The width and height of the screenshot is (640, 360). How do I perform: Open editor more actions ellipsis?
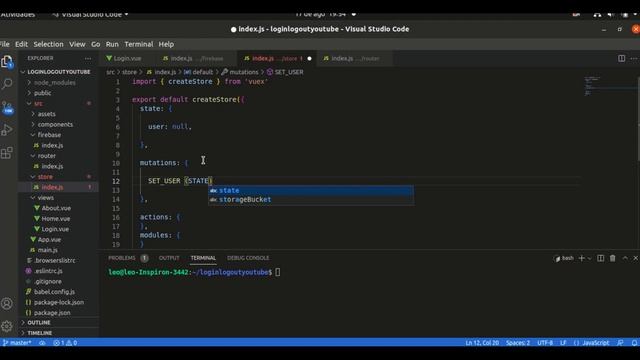pyautogui.click(x=633, y=58)
